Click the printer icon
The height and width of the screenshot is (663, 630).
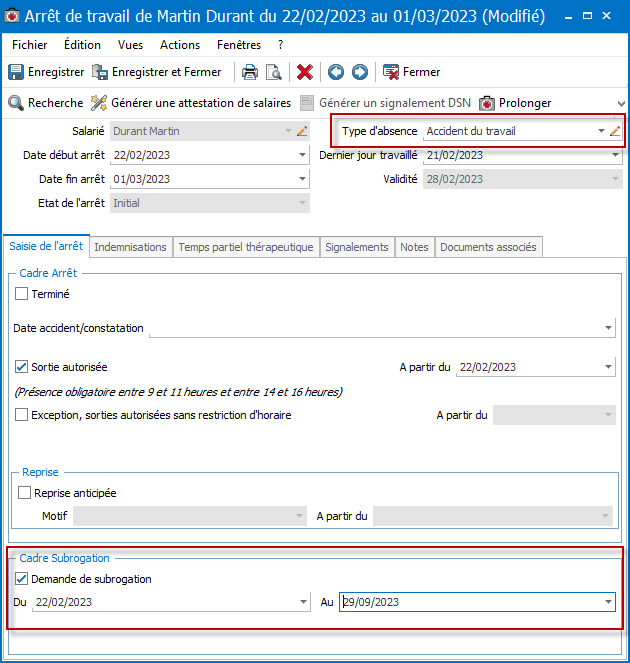click(250, 72)
